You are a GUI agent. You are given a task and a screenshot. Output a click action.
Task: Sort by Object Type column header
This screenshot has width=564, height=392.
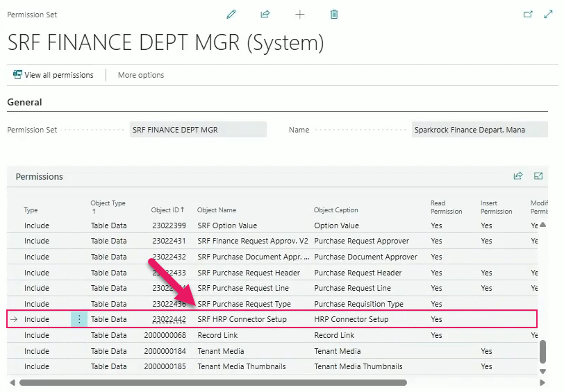click(108, 207)
